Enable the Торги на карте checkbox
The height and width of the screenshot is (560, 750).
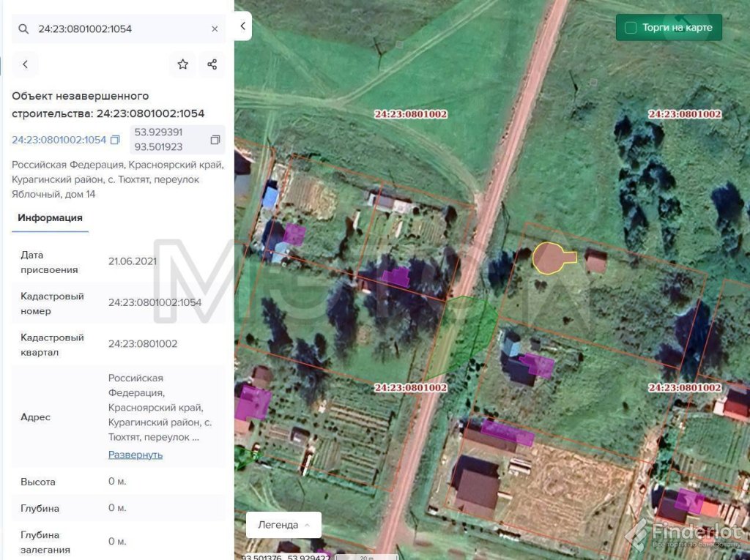pos(630,28)
